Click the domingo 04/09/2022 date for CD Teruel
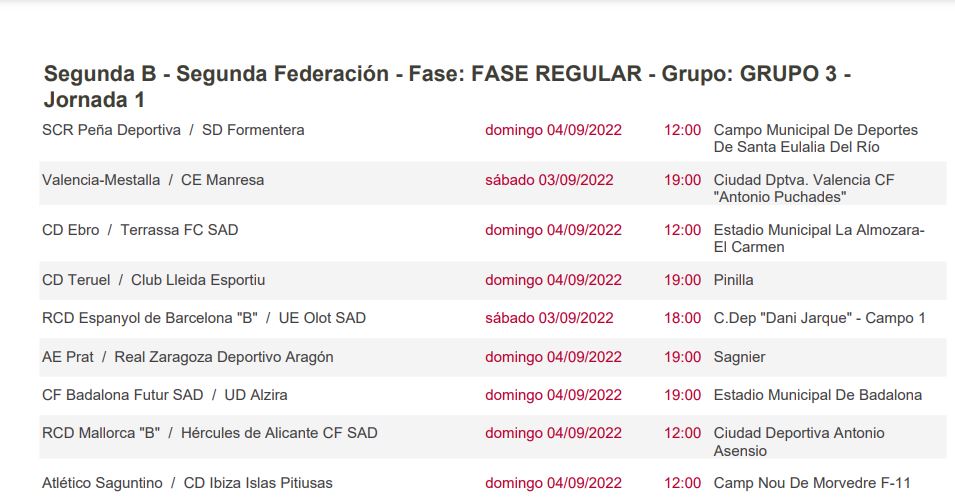Viewport: 955px width, 504px height. tap(553, 280)
